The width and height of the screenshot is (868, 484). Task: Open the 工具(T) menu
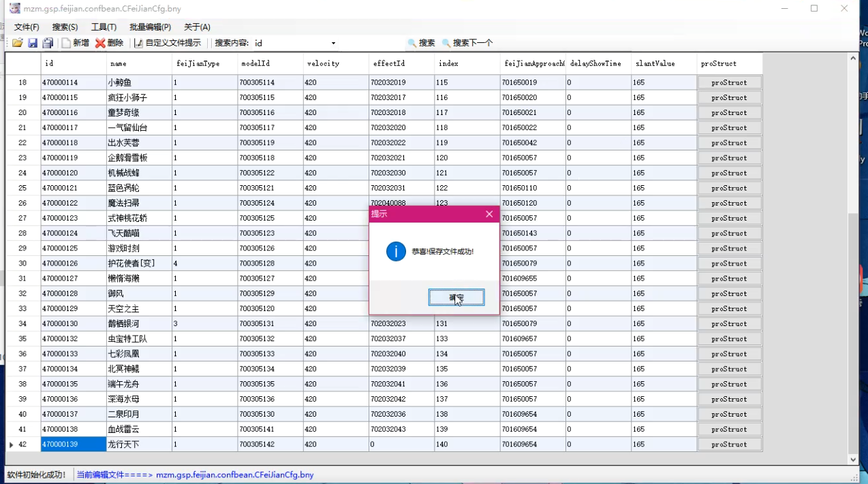(x=104, y=27)
